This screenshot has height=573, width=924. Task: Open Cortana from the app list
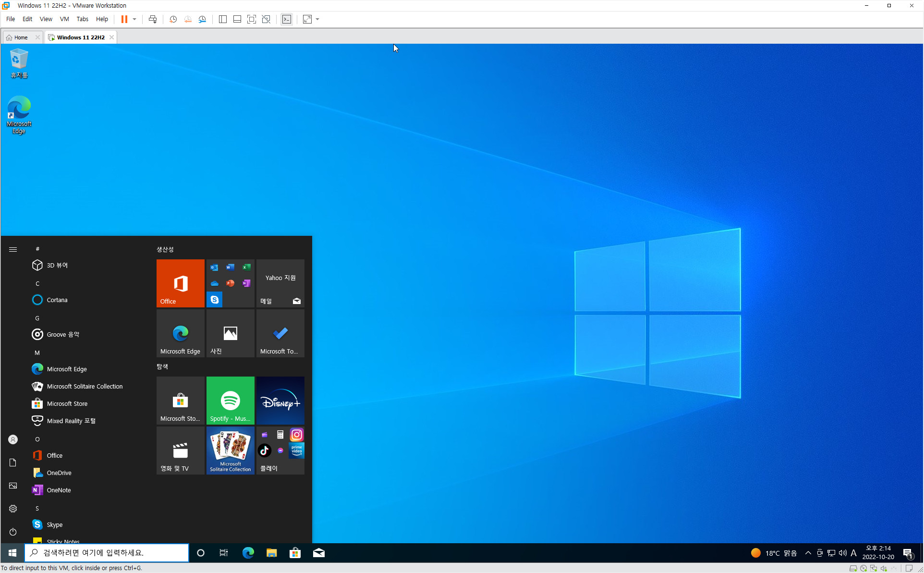tap(57, 300)
